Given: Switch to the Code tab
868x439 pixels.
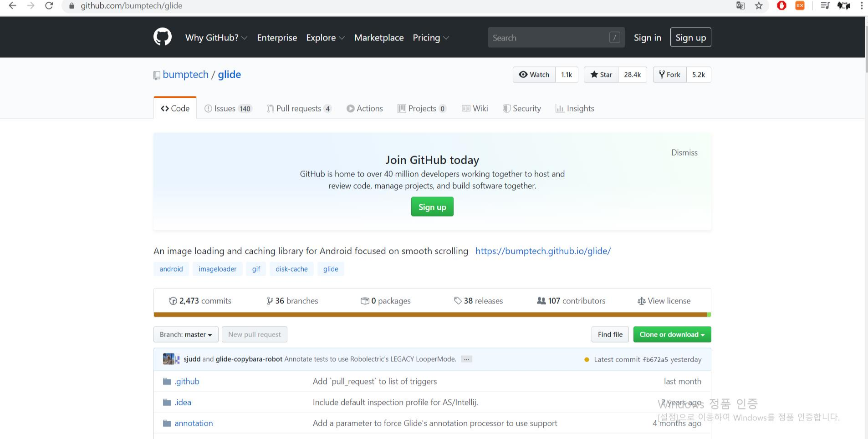Looking at the screenshot, I should point(175,108).
